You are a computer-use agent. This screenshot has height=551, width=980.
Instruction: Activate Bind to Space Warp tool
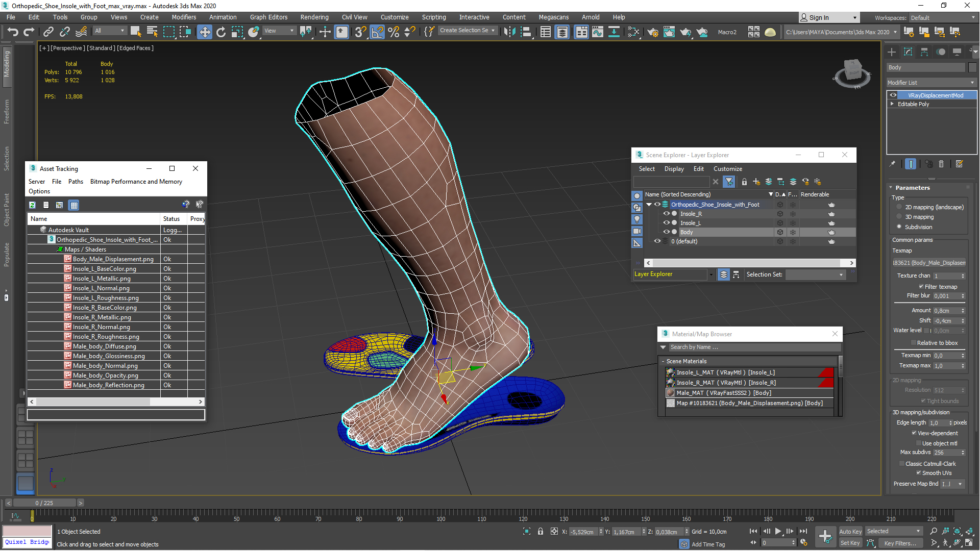[x=81, y=32]
